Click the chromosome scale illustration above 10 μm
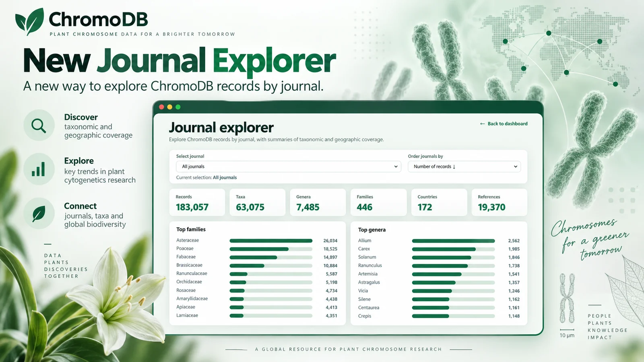 coord(567,298)
